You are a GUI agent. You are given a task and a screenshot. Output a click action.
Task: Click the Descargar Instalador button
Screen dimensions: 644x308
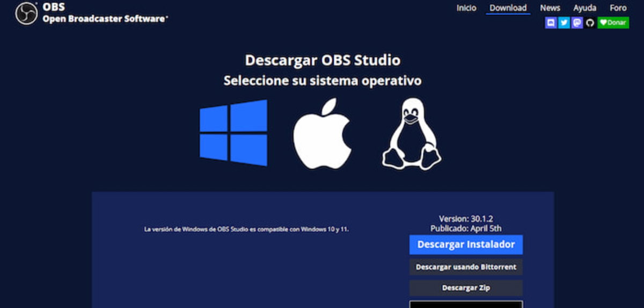point(466,245)
